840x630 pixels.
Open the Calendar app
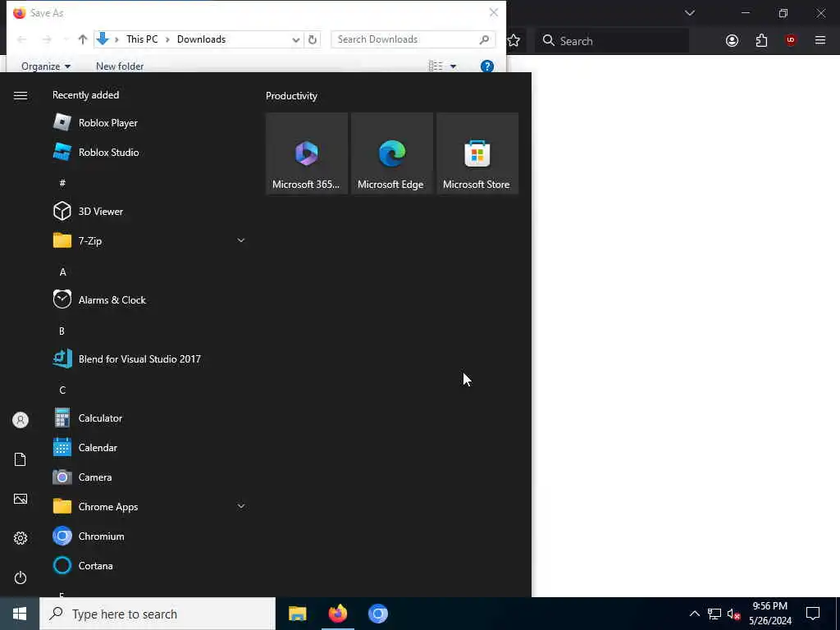148,447
